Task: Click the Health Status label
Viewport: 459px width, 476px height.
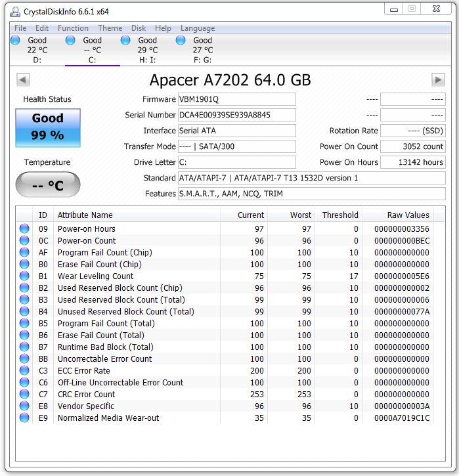Action: pyautogui.click(x=47, y=99)
